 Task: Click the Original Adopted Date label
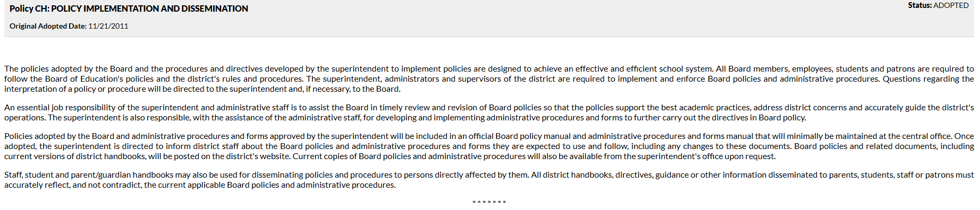click(x=48, y=26)
